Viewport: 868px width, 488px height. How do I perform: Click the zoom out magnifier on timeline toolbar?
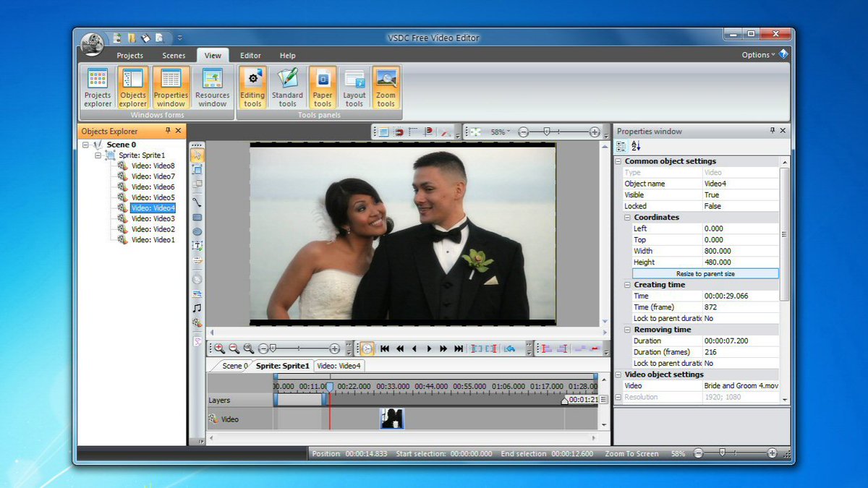point(234,348)
